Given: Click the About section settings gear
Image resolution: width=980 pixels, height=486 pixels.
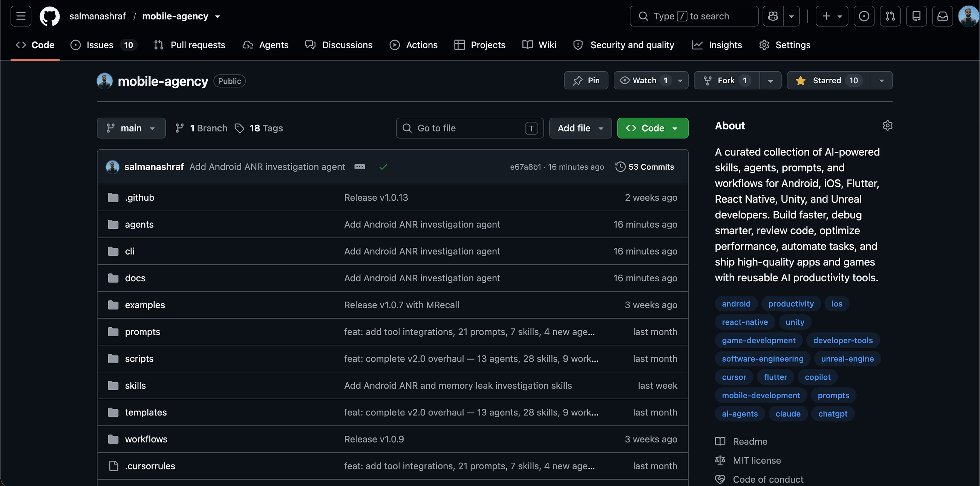Looking at the screenshot, I should click(x=888, y=126).
